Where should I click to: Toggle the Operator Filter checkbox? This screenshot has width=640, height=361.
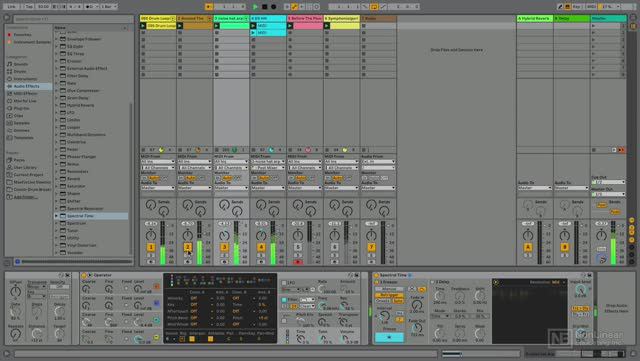(284, 300)
